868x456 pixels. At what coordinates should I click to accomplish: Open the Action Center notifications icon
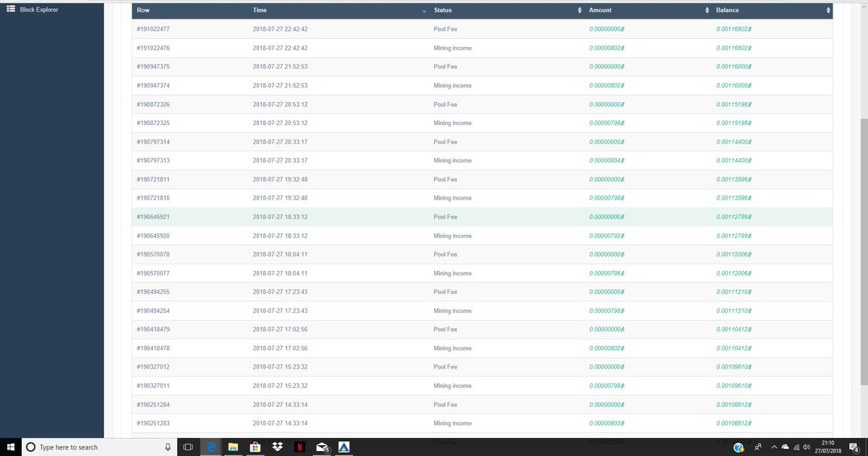(854, 447)
